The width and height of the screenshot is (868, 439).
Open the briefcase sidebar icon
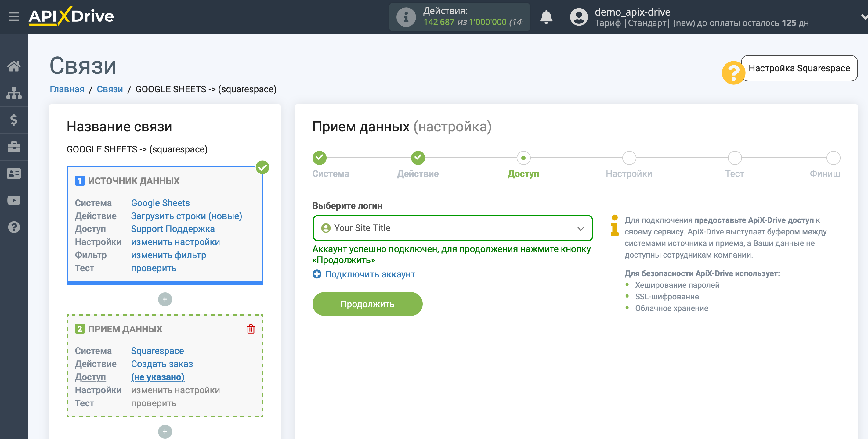point(14,147)
